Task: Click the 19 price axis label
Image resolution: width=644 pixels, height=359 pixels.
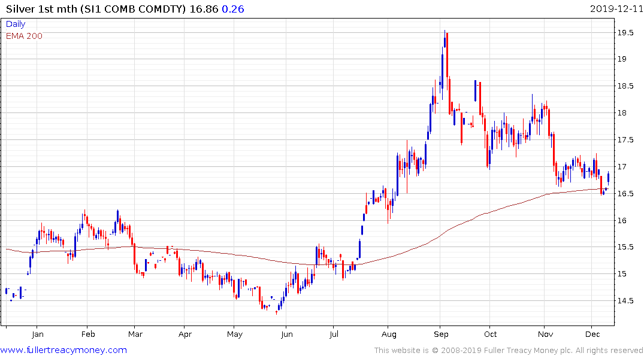Action: point(622,59)
